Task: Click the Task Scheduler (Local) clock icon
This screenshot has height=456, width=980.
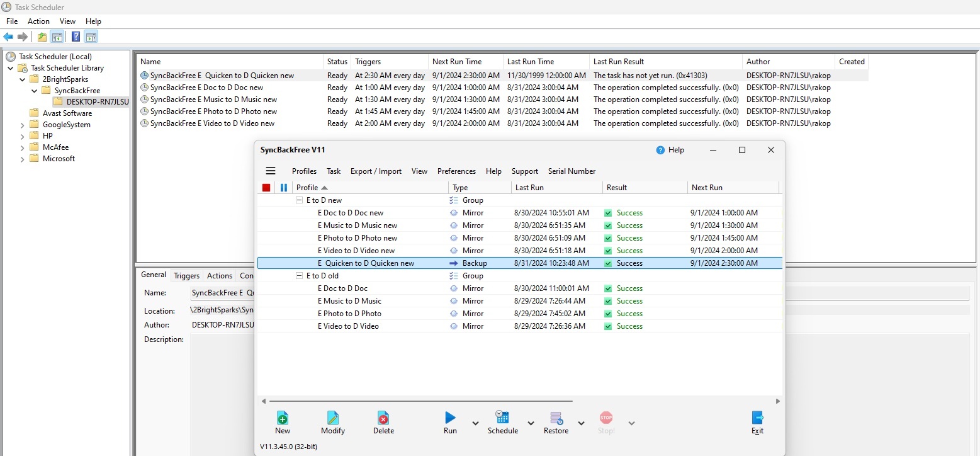Action: 11,57
